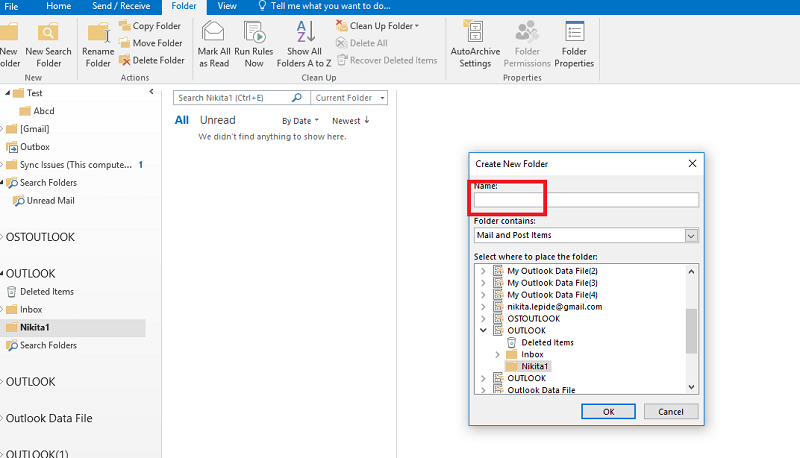Close the Create New Folder dialog
The height and width of the screenshot is (458, 800).
[692, 163]
